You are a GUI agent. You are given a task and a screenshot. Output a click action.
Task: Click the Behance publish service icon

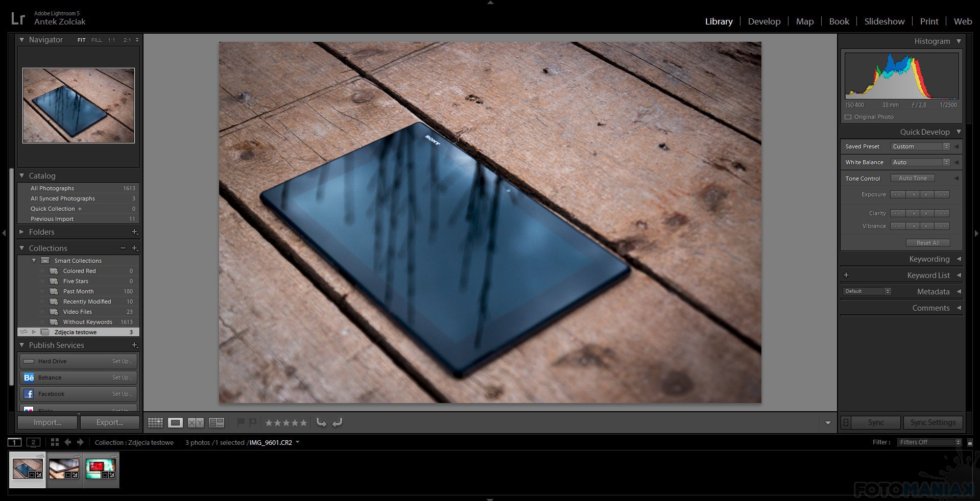pos(29,378)
